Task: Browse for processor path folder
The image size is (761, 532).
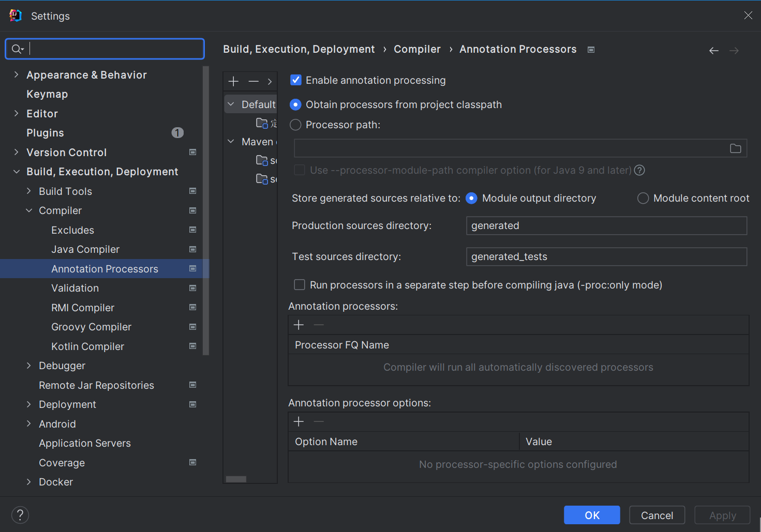Action: coord(735,148)
